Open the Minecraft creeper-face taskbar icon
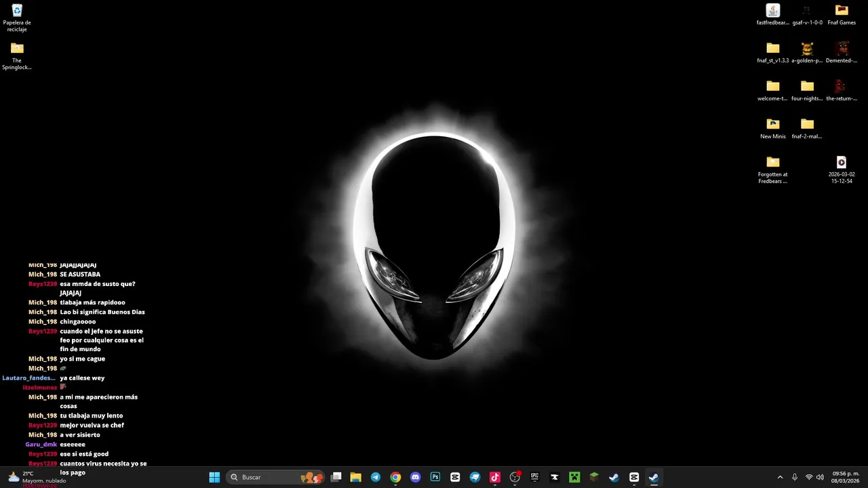This screenshot has width=868, height=488. coord(574,477)
